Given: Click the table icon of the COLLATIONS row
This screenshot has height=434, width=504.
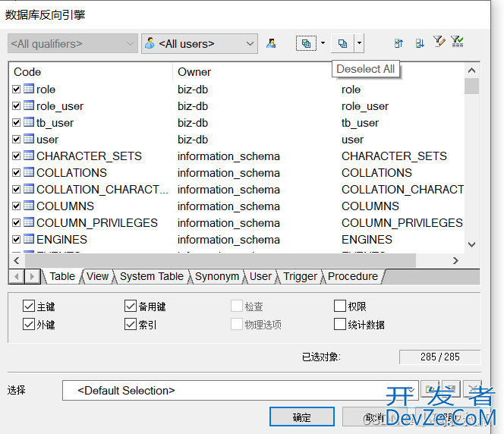Looking at the screenshot, I should (29, 172).
